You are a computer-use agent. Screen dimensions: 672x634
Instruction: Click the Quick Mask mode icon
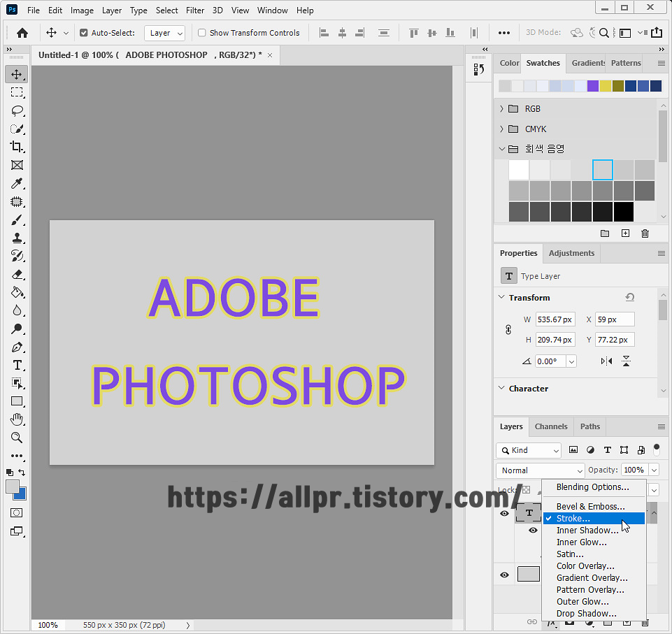[x=17, y=513]
